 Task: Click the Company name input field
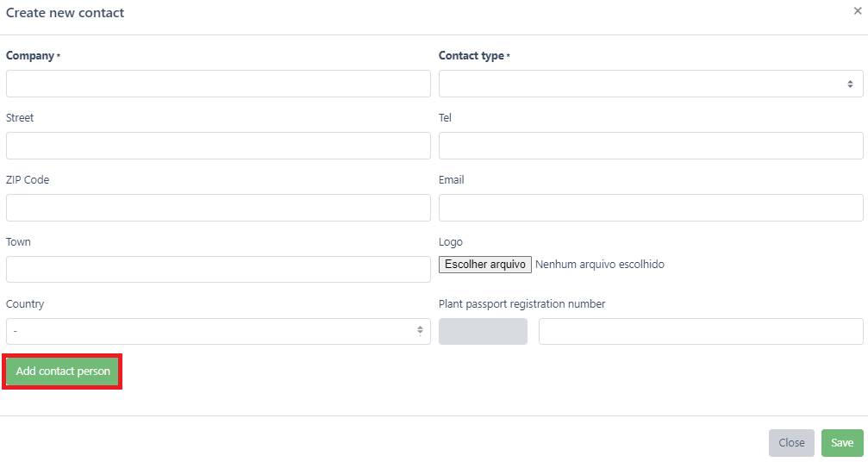click(x=218, y=84)
